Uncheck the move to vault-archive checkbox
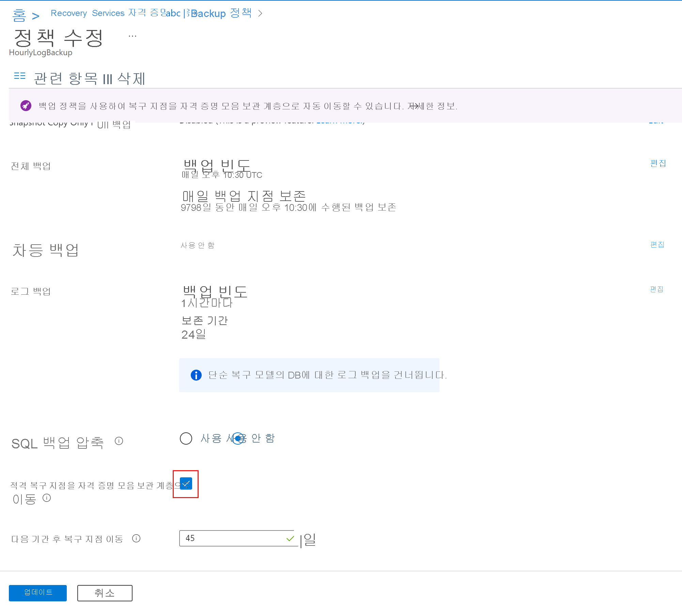 tap(186, 484)
